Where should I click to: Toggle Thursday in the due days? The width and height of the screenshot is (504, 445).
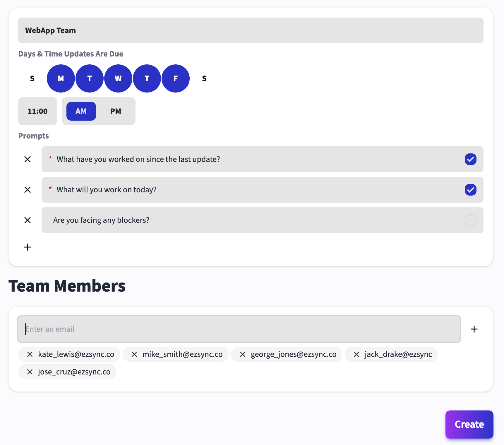point(147,78)
